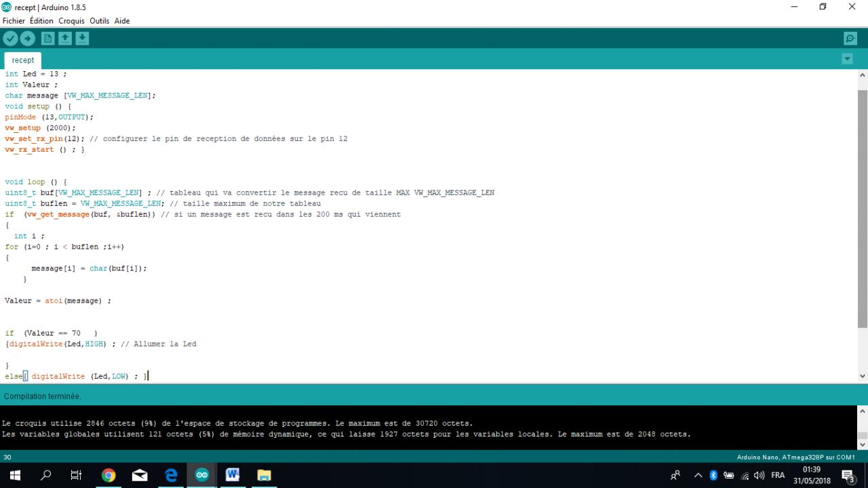
Task: Click line number 30 in the status bar
Action: 7,457
